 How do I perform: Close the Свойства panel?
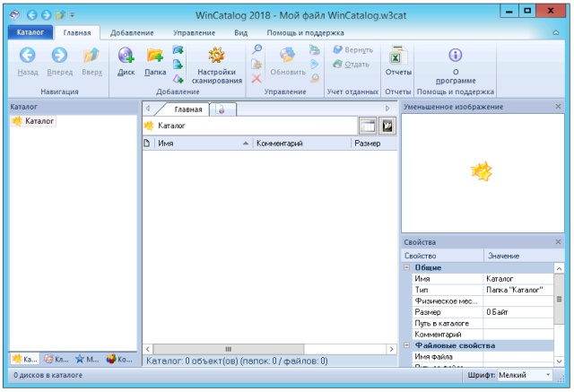(x=558, y=242)
